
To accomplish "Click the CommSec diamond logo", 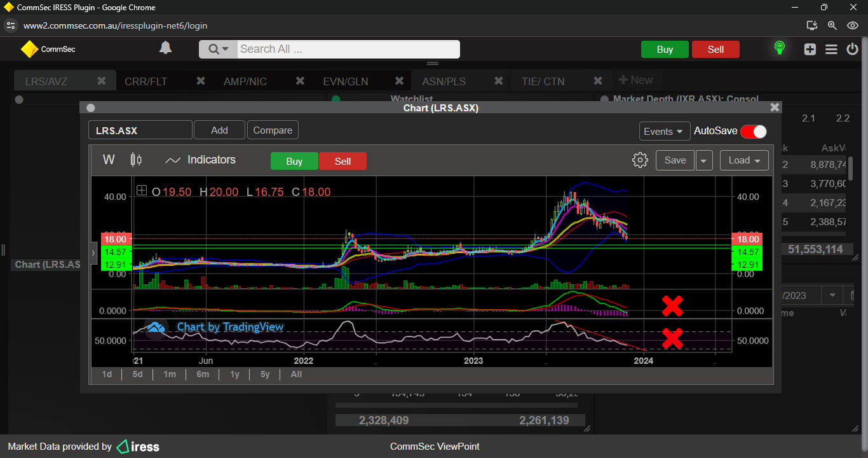I will [29, 49].
